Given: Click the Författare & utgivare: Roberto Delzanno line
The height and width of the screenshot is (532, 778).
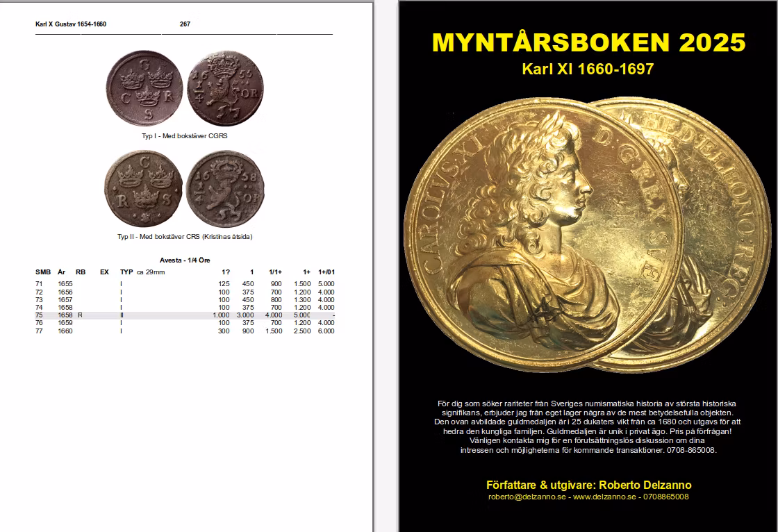Looking at the screenshot, I should pyautogui.click(x=588, y=484).
